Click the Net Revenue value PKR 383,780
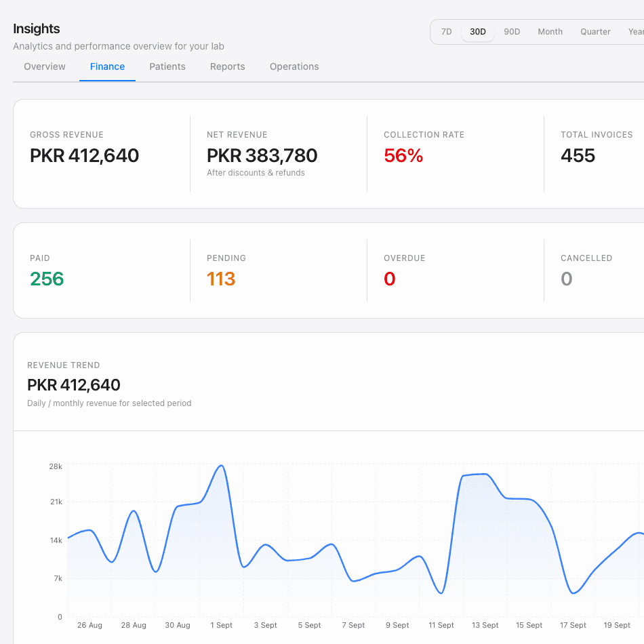 point(262,156)
